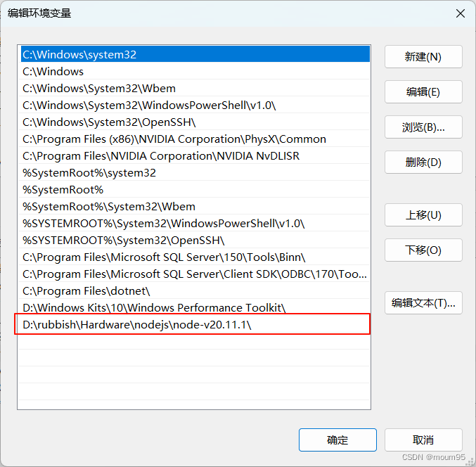
Task: Confirm with the 确定 button
Action: (x=337, y=440)
